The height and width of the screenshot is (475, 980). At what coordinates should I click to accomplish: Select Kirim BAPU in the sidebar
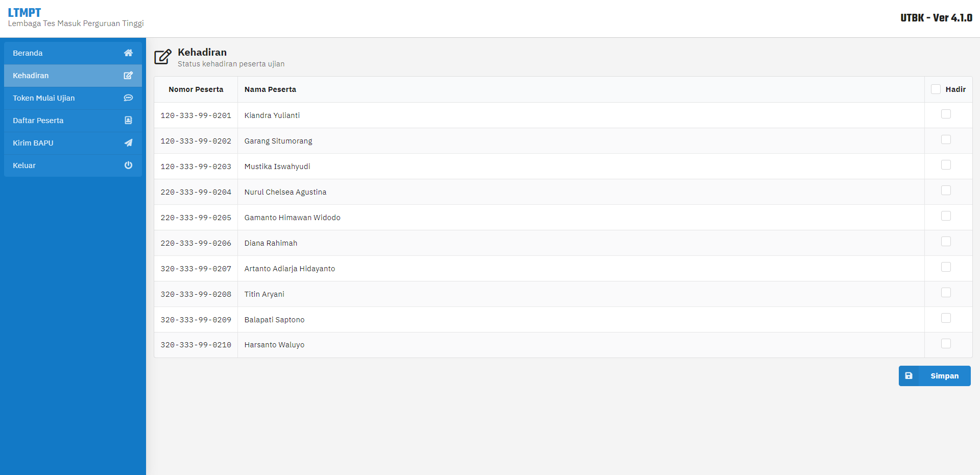pos(73,143)
